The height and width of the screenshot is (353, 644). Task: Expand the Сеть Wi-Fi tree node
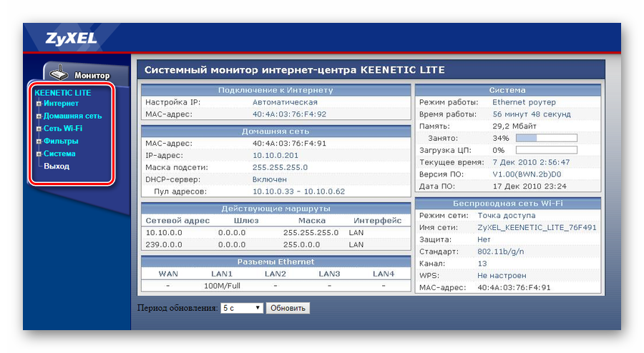[x=39, y=129]
